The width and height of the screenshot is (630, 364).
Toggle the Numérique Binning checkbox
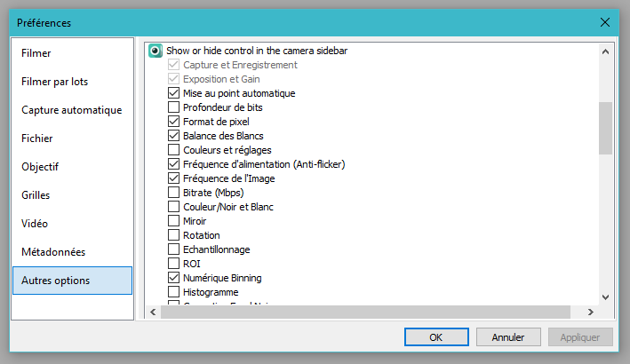(173, 278)
